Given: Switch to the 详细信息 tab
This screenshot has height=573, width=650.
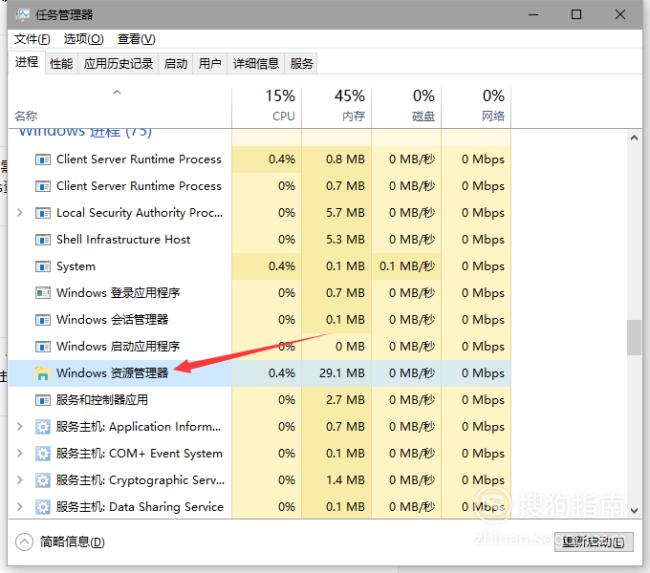Looking at the screenshot, I should (256, 63).
